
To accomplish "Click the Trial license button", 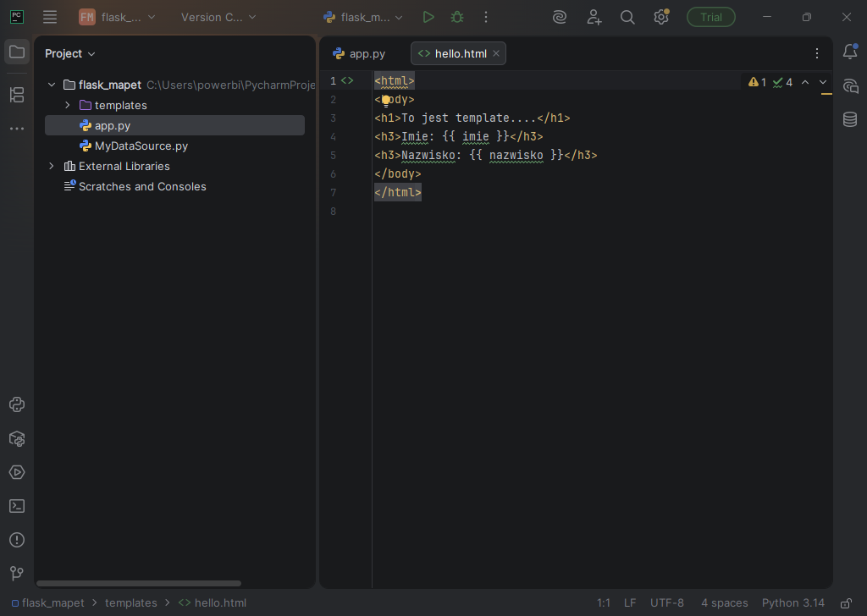I will 710,17.
